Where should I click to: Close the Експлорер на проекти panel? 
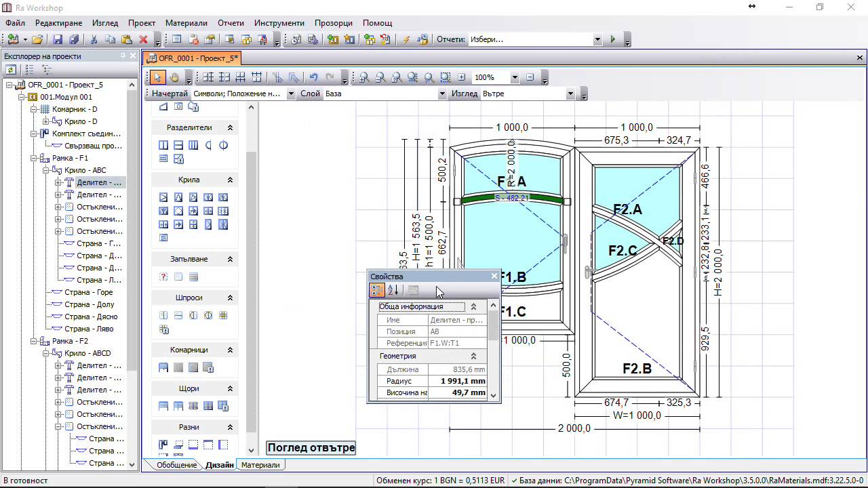pyautogui.click(x=134, y=56)
